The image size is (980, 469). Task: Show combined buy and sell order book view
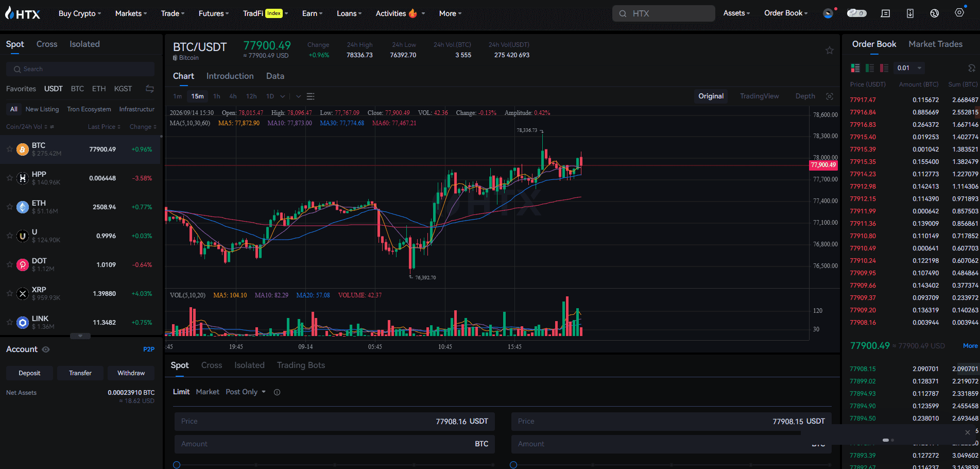(x=855, y=68)
